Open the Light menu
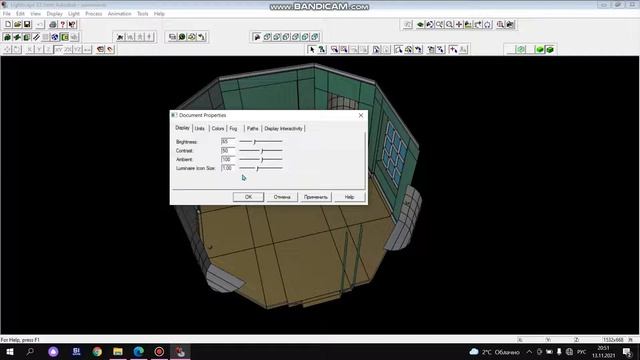This screenshot has height=360, width=640. coord(74,13)
